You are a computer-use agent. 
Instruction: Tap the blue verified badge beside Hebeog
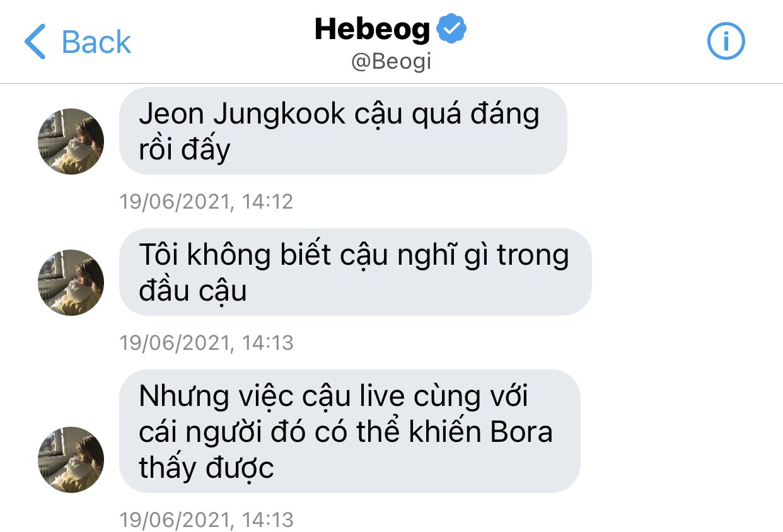[x=452, y=30]
